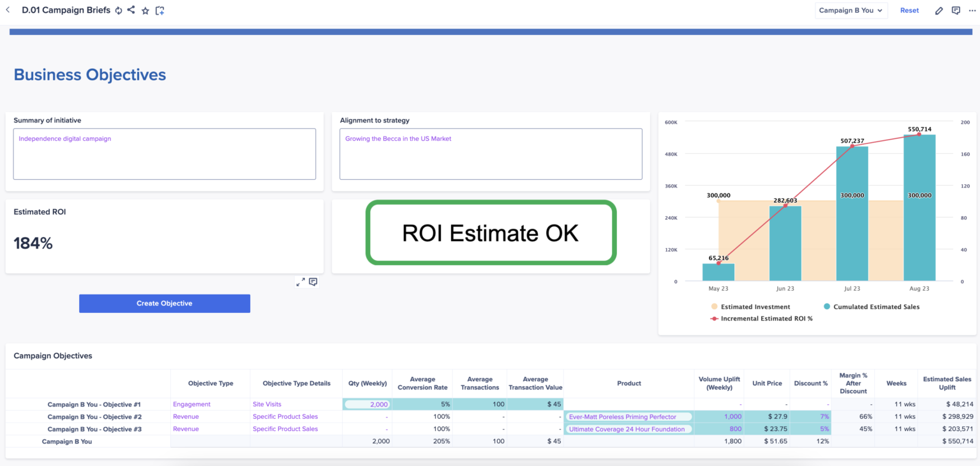Click the Objective Type Details column header
Screen dimensions: 980x466
coord(297,383)
